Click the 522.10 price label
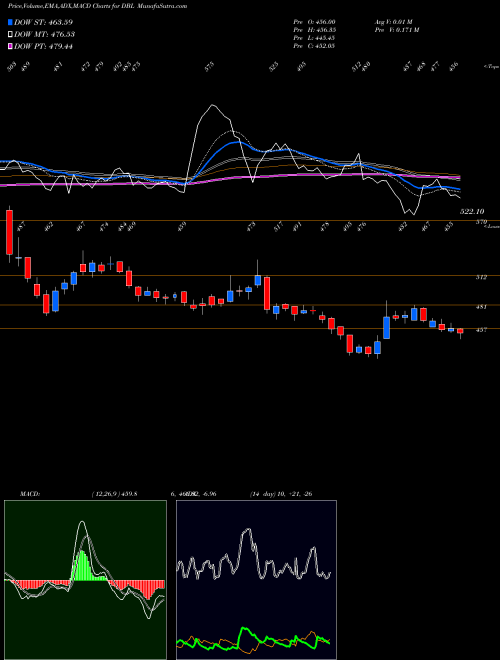This screenshot has height=660, width=500. [472, 212]
